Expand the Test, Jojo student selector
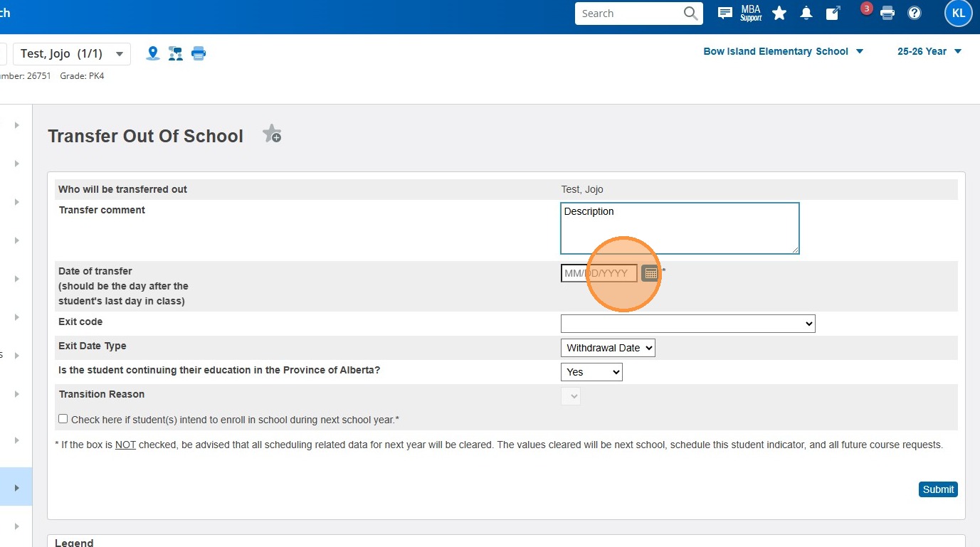 (71, 54)
